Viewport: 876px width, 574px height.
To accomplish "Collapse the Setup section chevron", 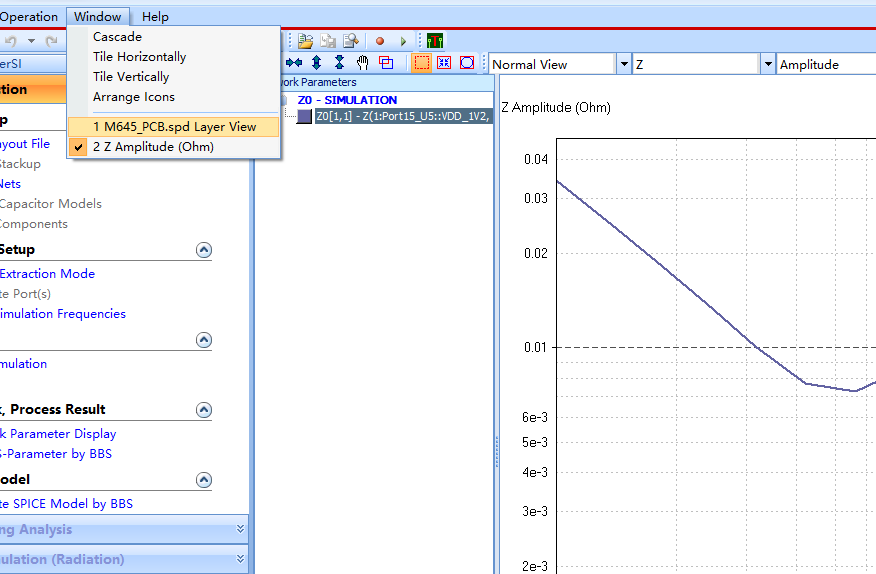I will [x=204, y=250].
